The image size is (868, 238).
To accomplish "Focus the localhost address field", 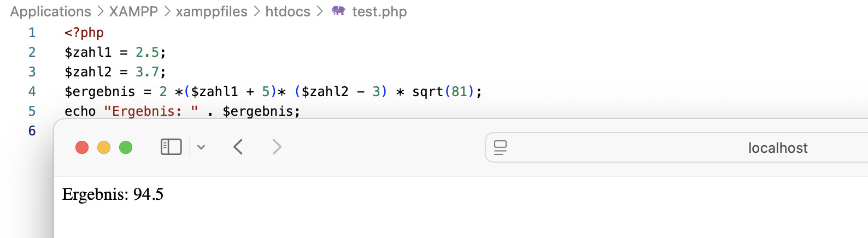I will pos(777,148).
